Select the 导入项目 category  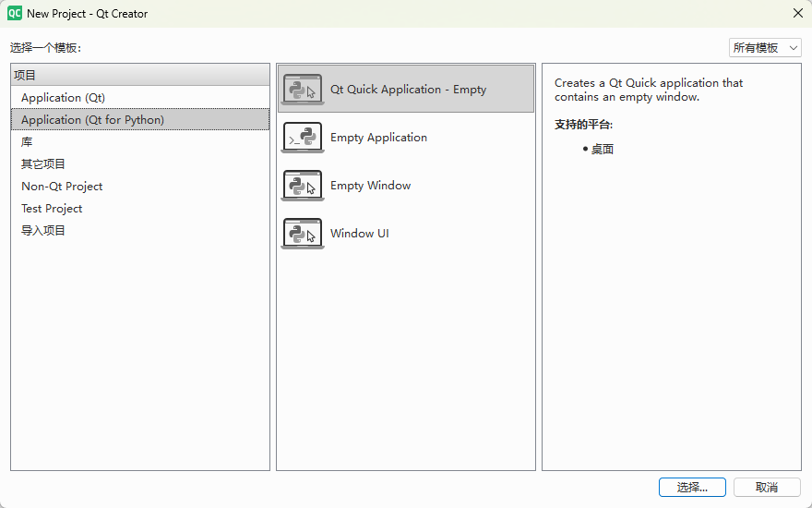tap(140, 231)
